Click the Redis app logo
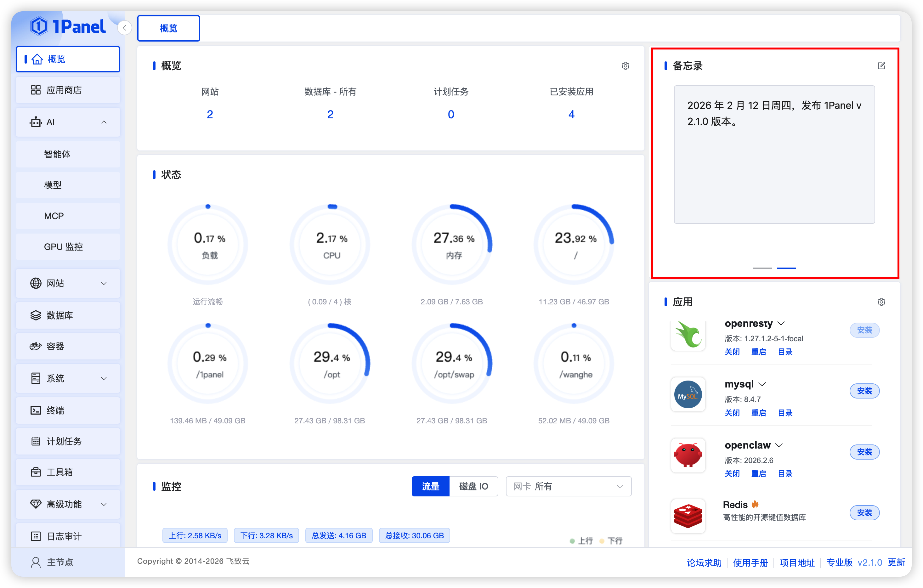This screenshot has width=923, height=588. pos(688,516)
